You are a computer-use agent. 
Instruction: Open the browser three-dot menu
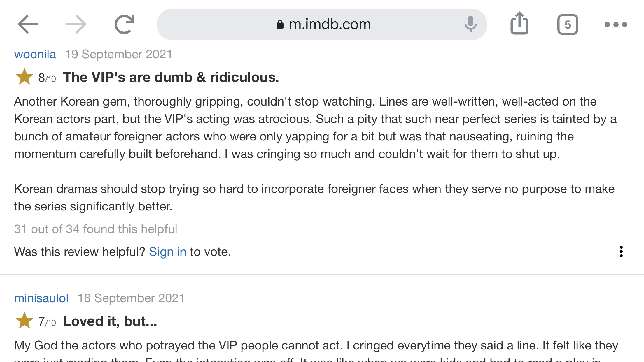tap(616, 24)
